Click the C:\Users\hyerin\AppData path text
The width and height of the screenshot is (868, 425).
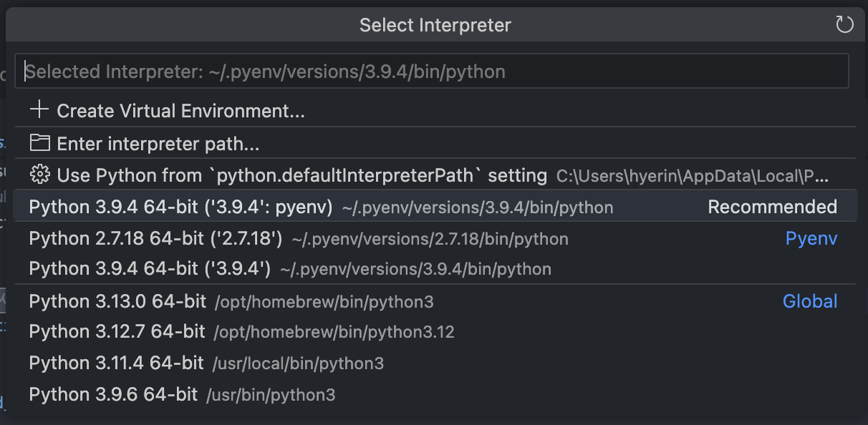[692, 176]
